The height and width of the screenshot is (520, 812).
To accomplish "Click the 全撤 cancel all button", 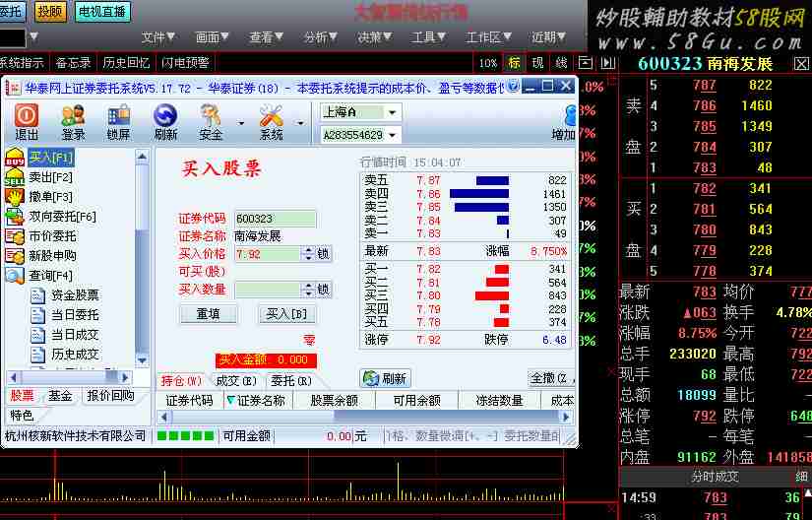I will pyautogui.click(x=552, y=378).
